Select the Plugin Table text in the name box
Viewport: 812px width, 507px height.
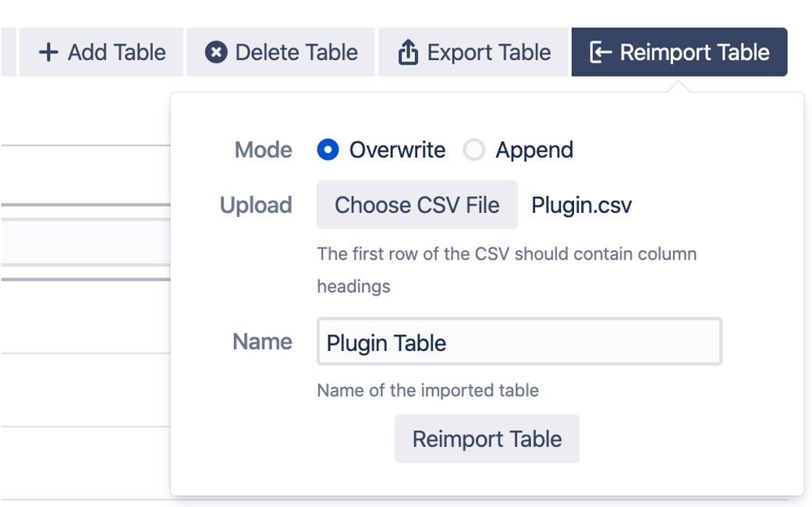387,342
